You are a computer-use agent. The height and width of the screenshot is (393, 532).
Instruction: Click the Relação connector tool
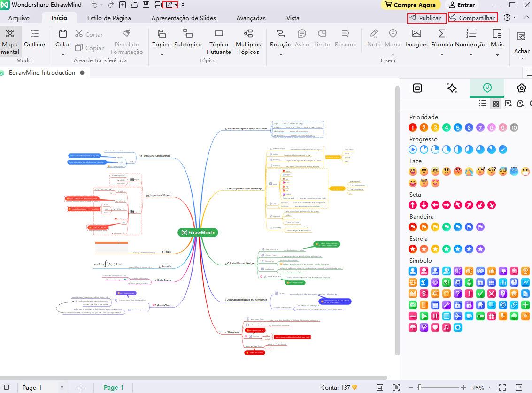280,38
